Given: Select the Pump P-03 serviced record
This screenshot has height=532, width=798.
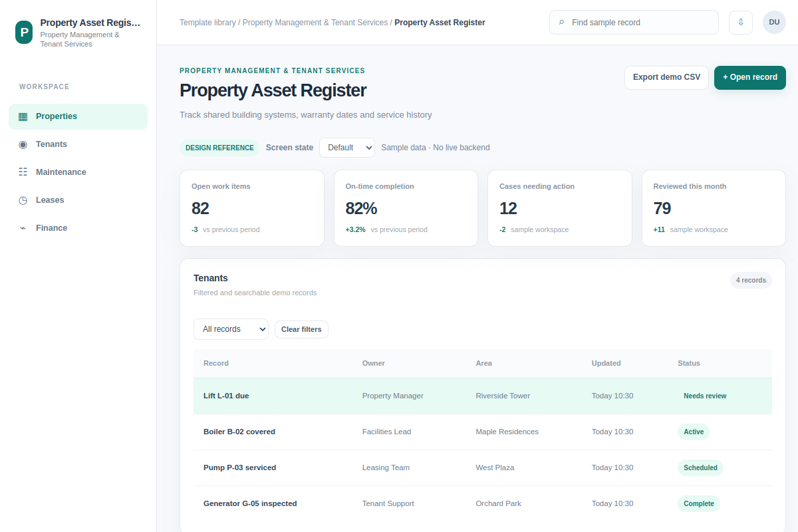Looking at the screenshot, I should [483, 467].
